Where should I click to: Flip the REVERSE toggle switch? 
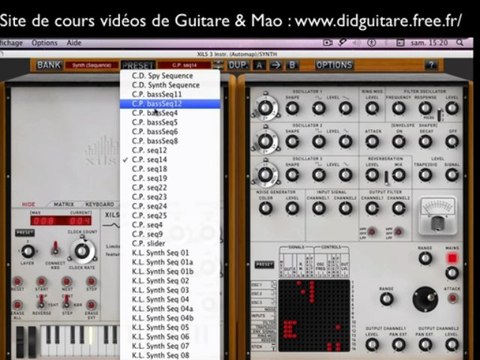point(41,301)
